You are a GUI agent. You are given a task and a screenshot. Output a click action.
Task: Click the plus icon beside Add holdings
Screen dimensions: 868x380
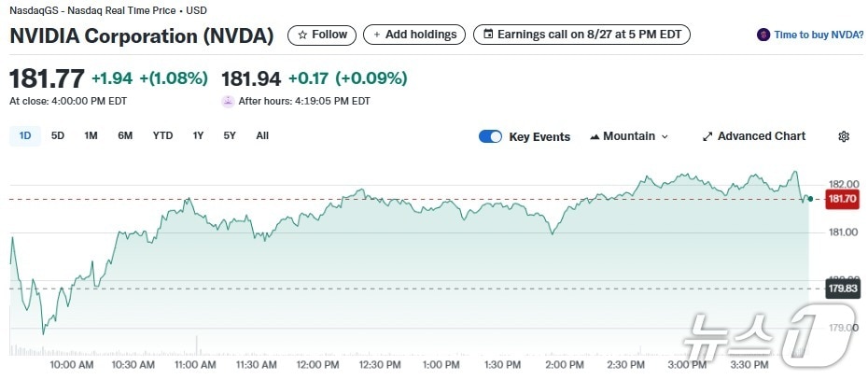tap(377, 35)
